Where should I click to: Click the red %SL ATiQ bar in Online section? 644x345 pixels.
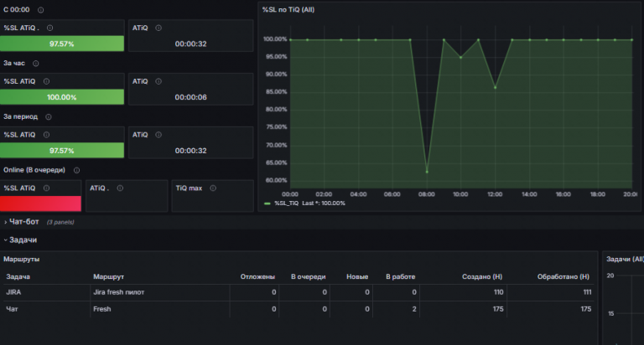coord(40,203)
